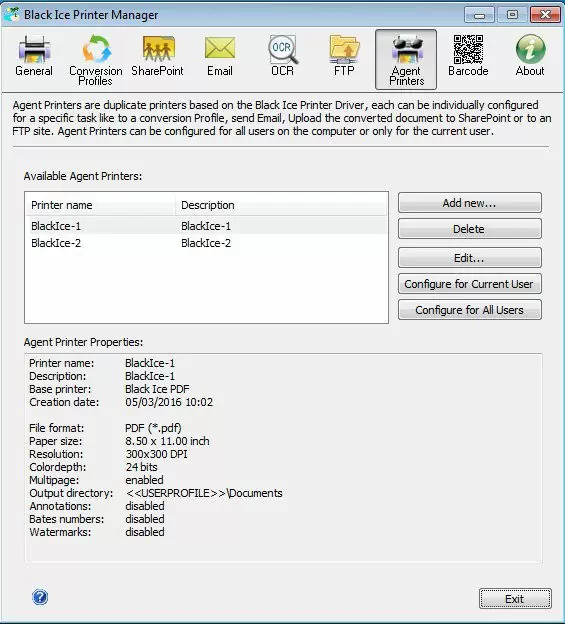Viewport: 565px width, 624px height.
Task: Open Edit... for the printer
Action: point(470,258)
